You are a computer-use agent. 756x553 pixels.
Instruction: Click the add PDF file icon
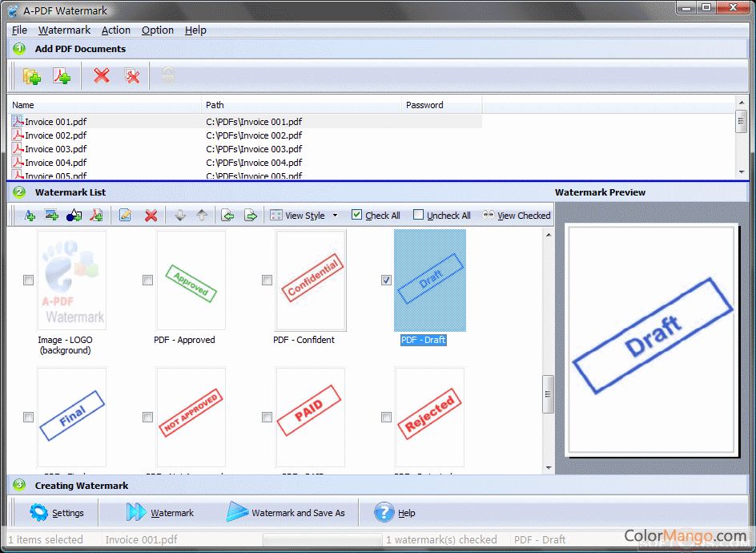(x=62, y=76)
